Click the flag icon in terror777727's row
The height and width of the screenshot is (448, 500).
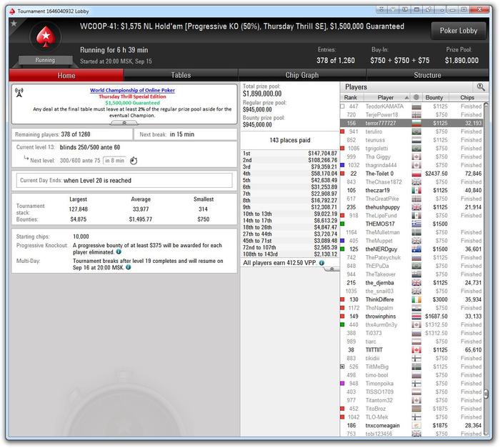416,123
